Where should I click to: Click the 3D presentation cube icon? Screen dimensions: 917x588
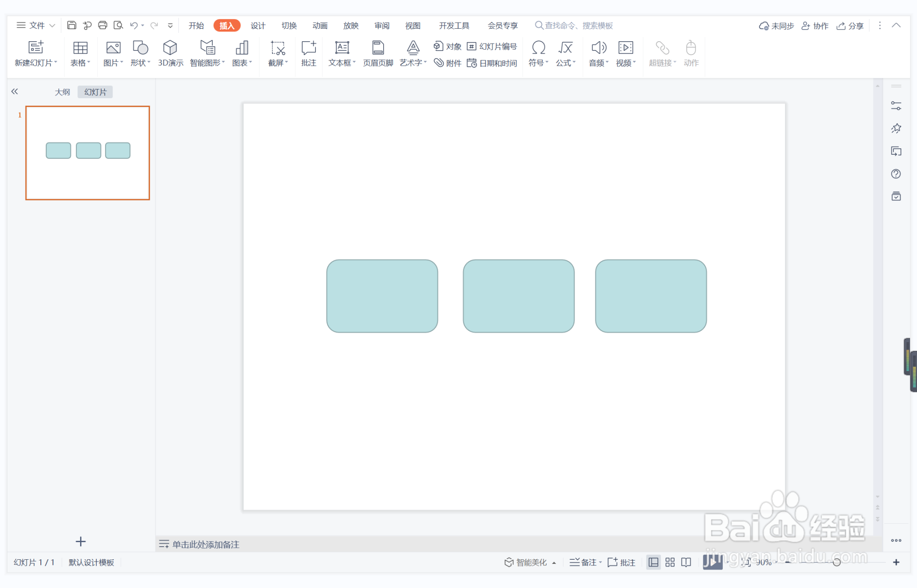(x=170, y=48)
